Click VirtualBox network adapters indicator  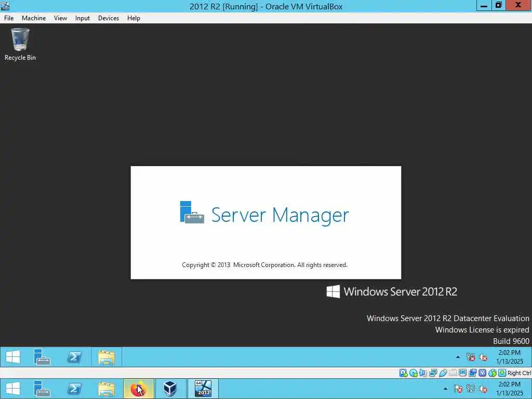click(x=433, y=373)
